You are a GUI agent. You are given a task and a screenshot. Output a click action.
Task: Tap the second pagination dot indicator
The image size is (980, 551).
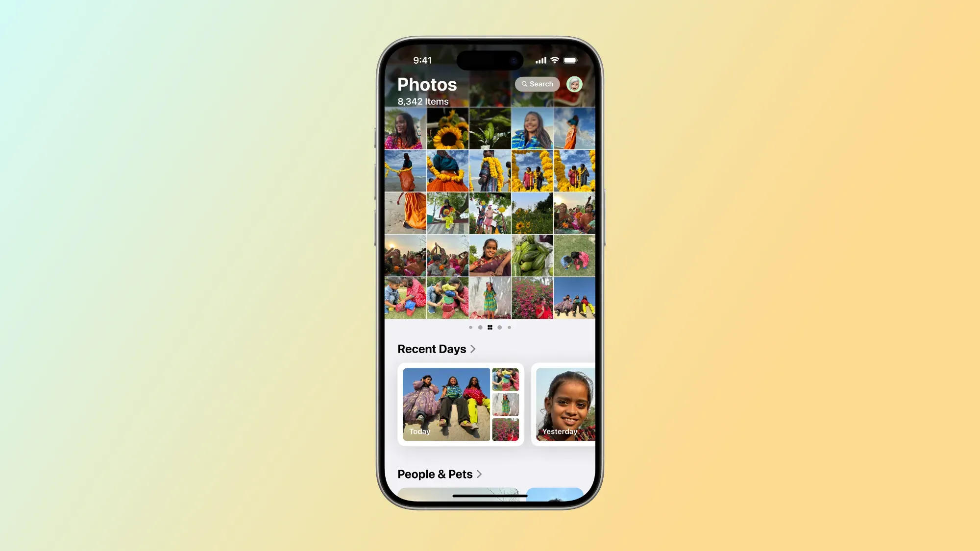[480, 327]
